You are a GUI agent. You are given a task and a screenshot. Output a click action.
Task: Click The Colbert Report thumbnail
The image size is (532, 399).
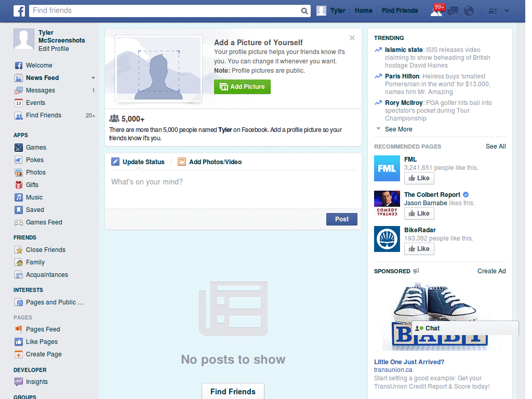point(387,204)
